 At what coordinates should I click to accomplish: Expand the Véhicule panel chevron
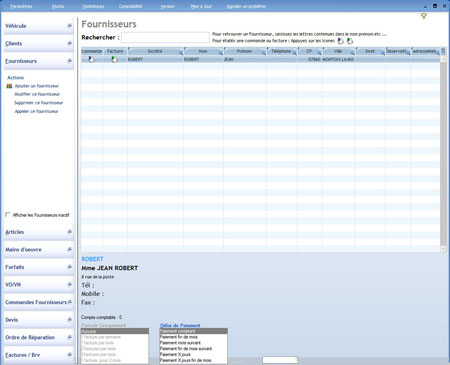70,26
